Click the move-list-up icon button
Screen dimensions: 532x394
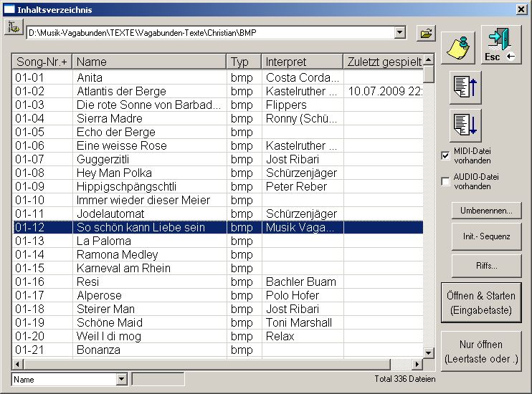[465, 87]
